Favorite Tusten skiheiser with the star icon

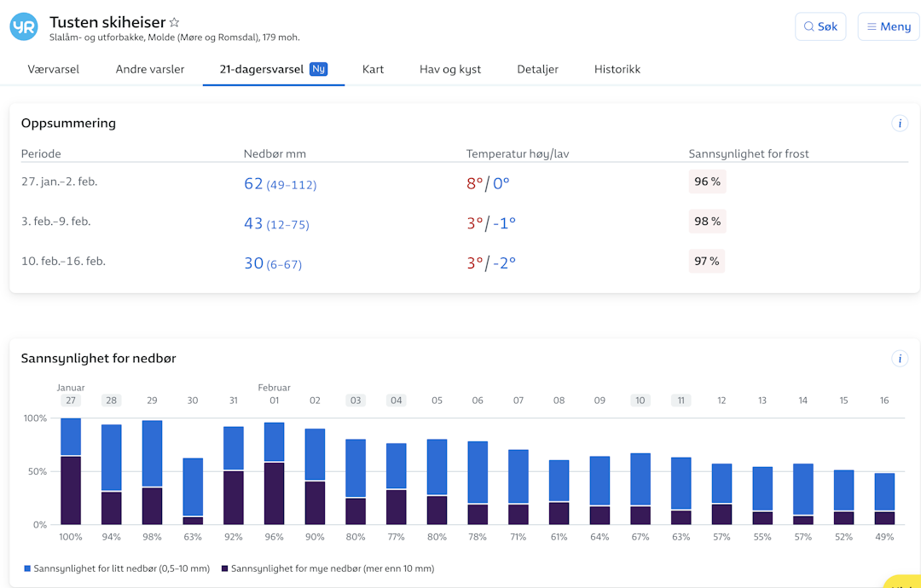[x=175, y=23]
